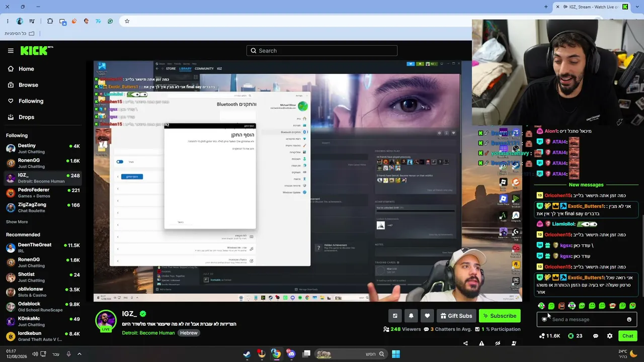Open the taskbar weather widget 24°C

(628, 354)
